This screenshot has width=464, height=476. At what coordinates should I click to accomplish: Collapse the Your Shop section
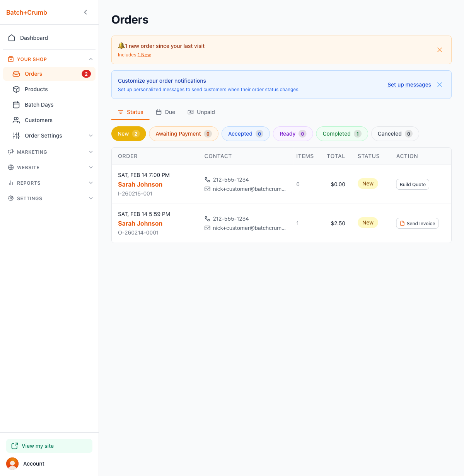click(x=91, y=59)
